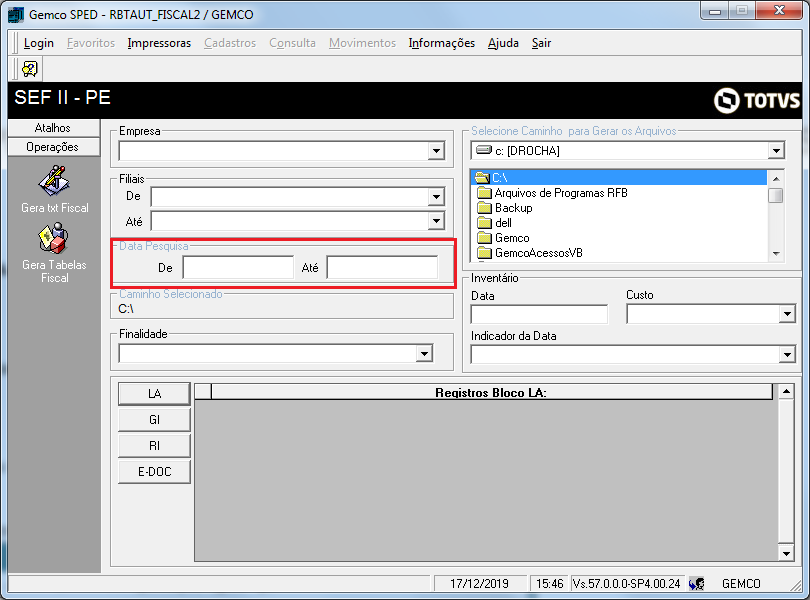Click the LA block button
810x600 pixels.
click(154, 394)
